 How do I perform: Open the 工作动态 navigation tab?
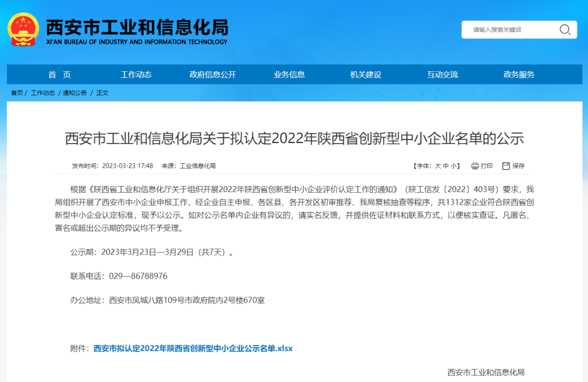coord(136,75)
